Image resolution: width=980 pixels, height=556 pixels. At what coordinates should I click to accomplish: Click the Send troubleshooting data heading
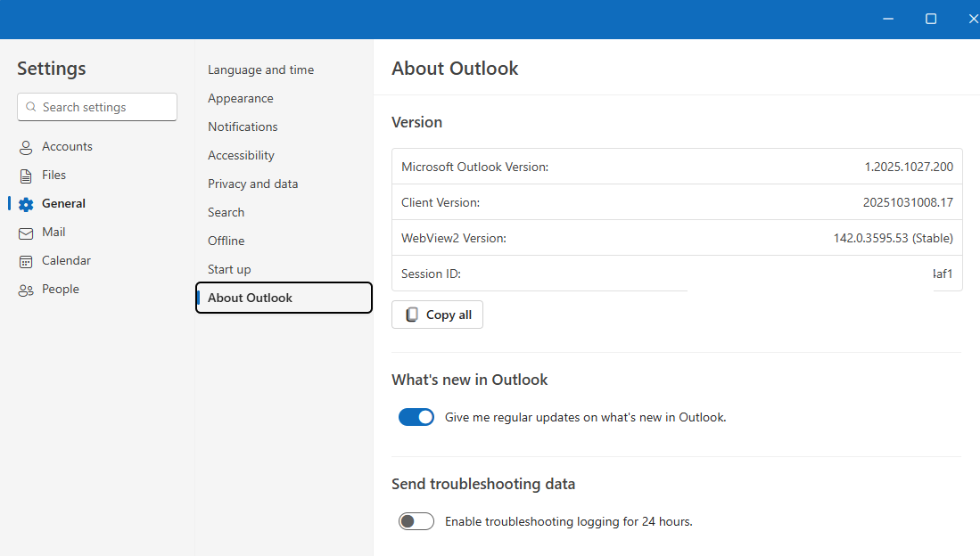click(x=483, y=484)
